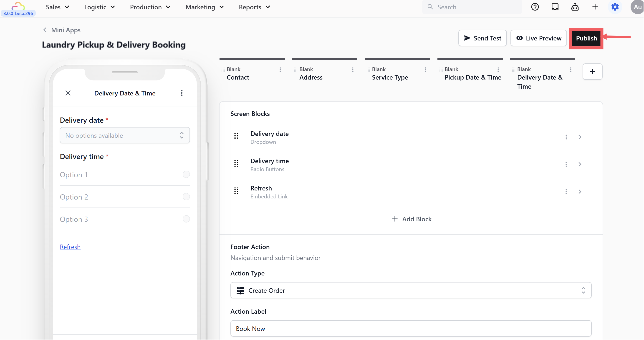The width and height of the screenshot is (644, 340).
Task: Click the Refresh link in phone preview
Action: [70, 247]
